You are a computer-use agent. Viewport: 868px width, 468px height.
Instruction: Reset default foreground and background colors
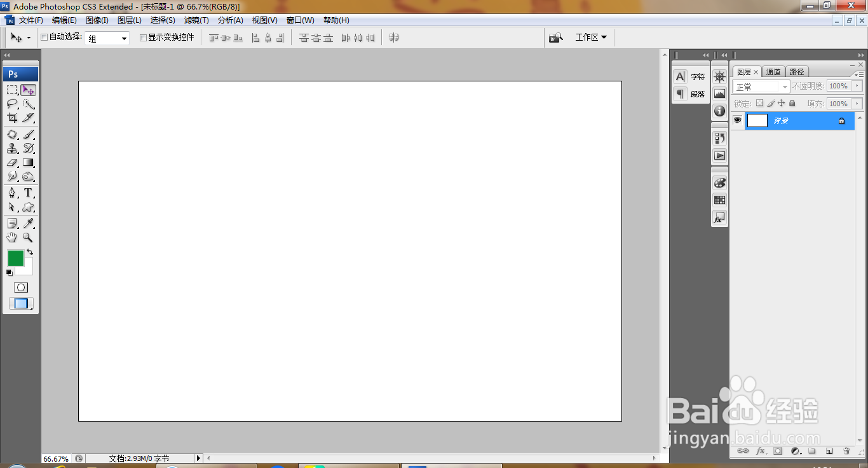(9, 273)
